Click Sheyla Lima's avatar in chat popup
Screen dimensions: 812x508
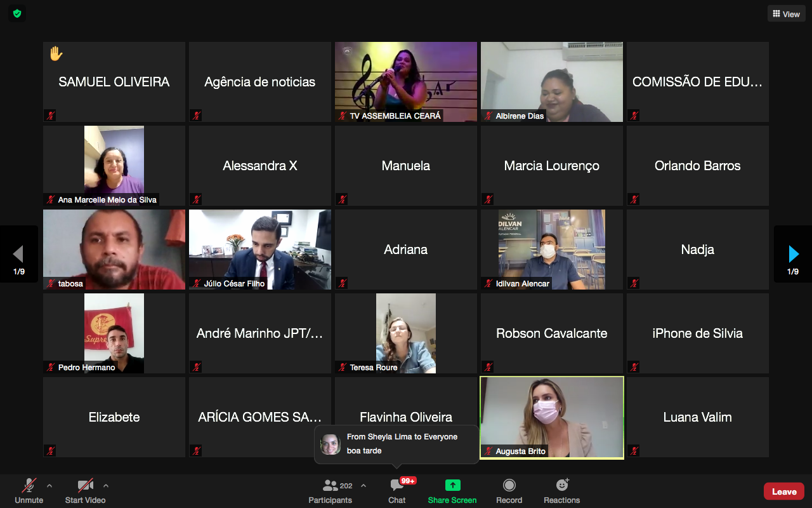pyautogui.click(x=331, y=444)
